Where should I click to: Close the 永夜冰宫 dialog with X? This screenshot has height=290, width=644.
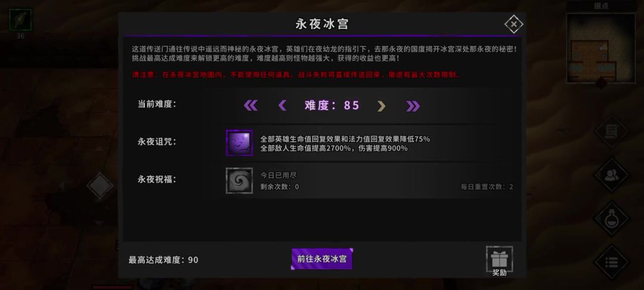tap(514, 24)
